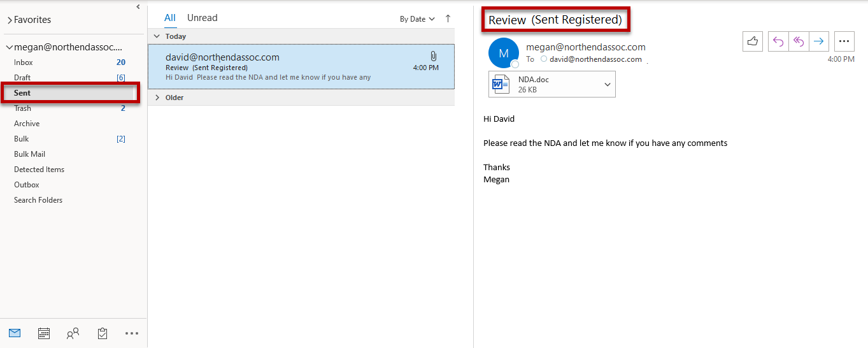
Task: Collapse the megan@northendassoc account folder tree
Action: [x=10, y=48]
